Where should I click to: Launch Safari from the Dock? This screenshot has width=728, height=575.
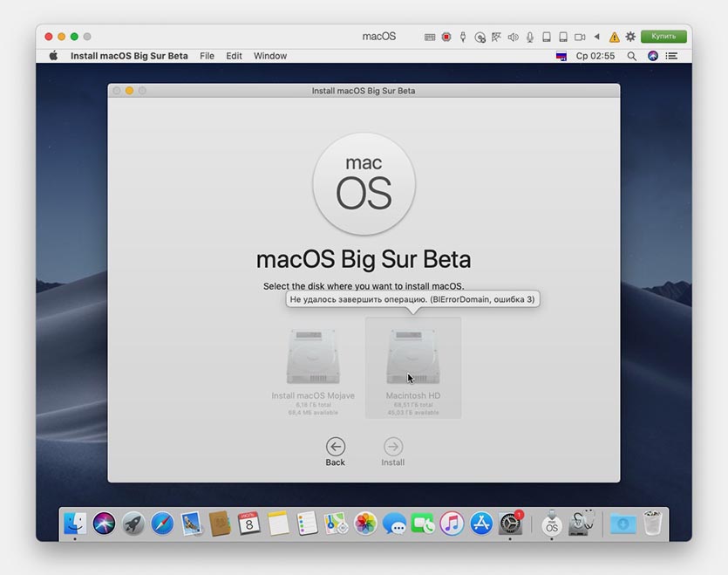point(162,524)
